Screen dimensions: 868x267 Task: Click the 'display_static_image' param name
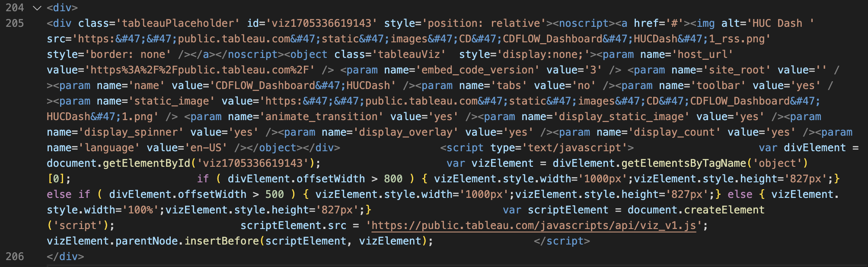[x=621, y=117]
